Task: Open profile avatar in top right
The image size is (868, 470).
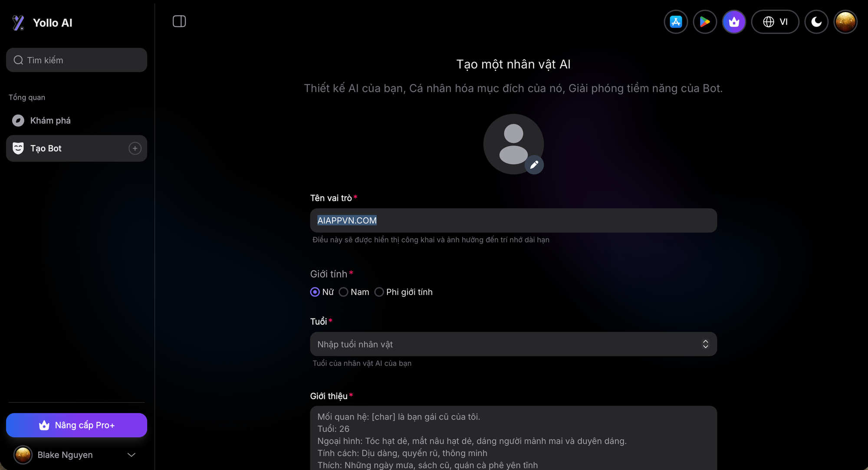Action: (x=845, y=22)
